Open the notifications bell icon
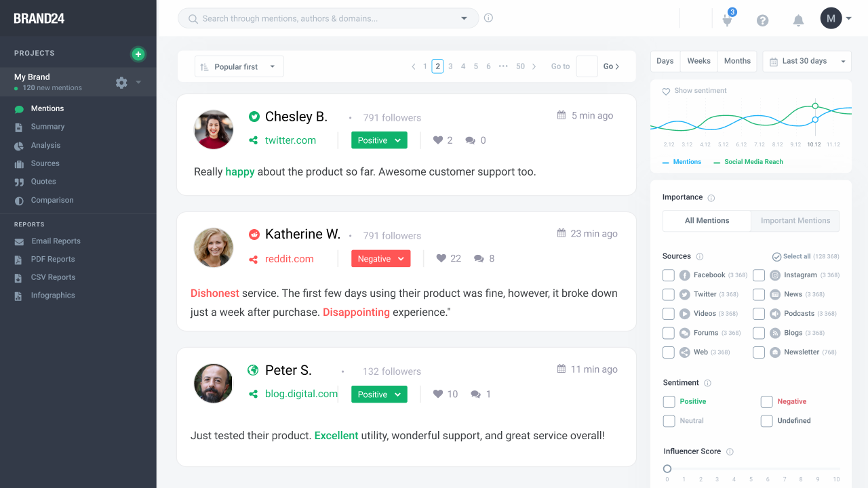 click(798, 20)
